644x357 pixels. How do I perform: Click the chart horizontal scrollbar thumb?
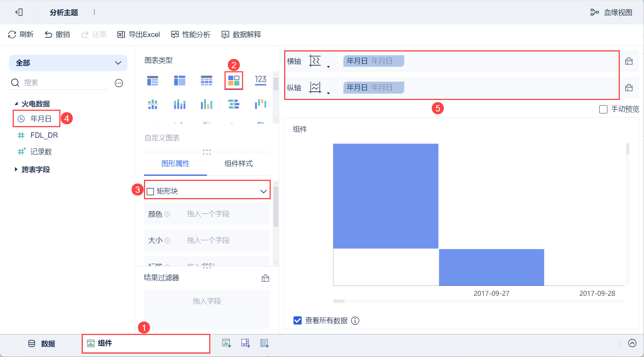coord(339,301)
